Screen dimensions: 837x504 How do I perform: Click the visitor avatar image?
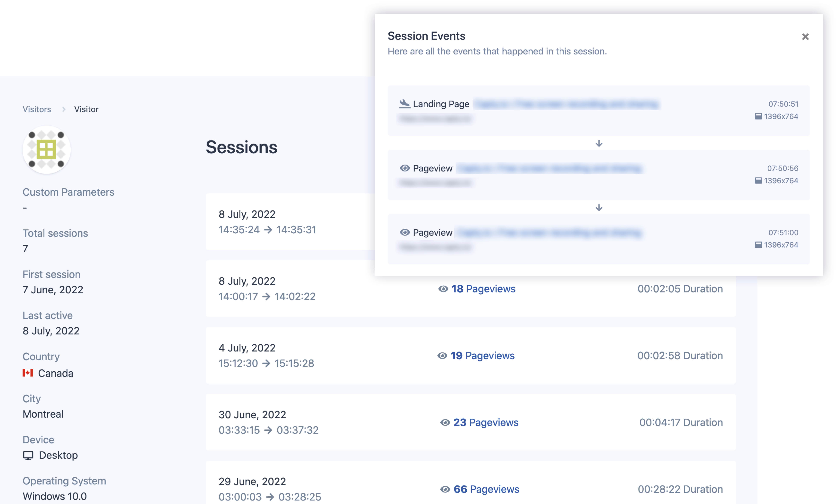click(x=46, y=150)
